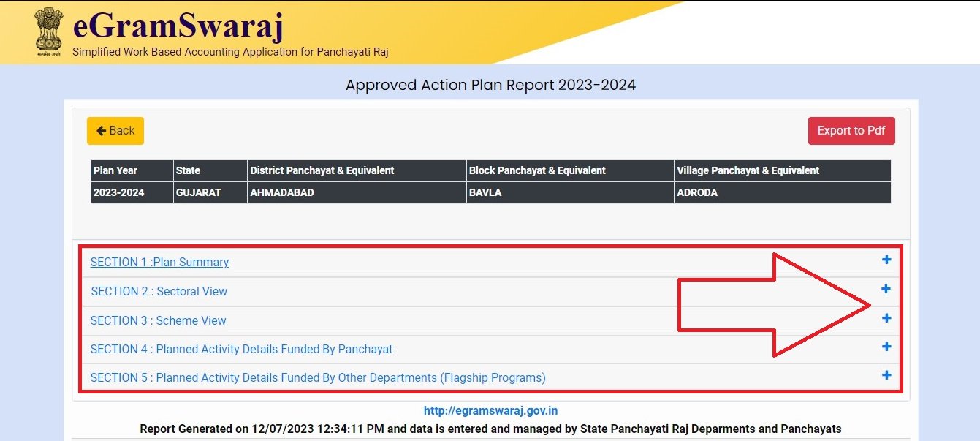The height and width of the screenshot is (441, 980).
Task: Visit the egramswaraj.gov.in link
Action: coord(490,411)
